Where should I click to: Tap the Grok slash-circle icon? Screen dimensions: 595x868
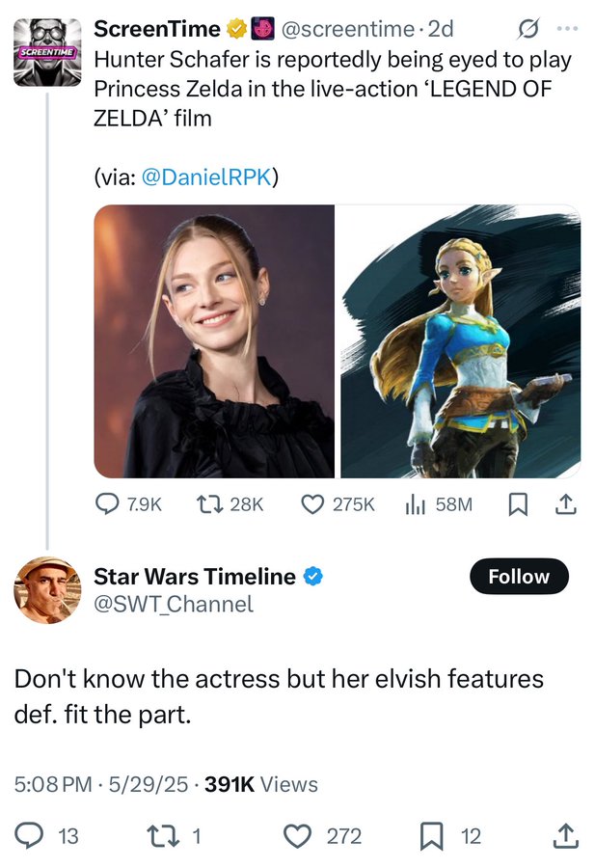pos(527,29)
